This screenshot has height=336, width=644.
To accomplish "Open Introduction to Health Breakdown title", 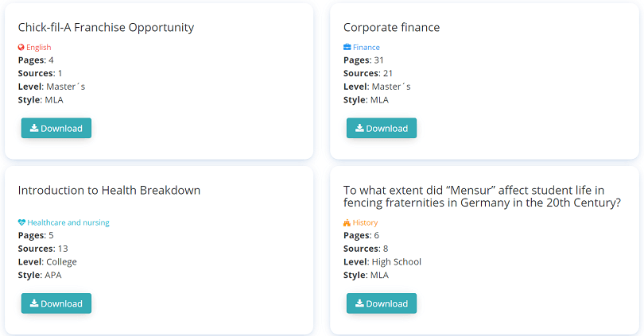I will tap(109, 191).
